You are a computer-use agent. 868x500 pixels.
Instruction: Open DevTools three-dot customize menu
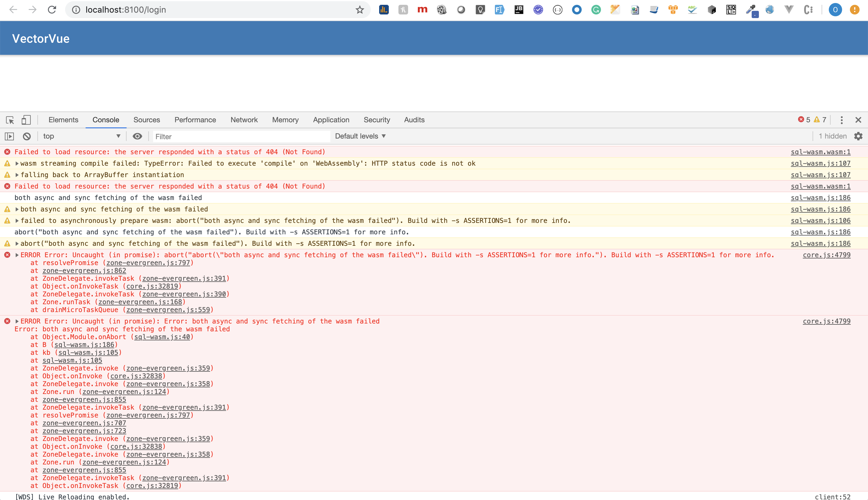click(841, 120)
